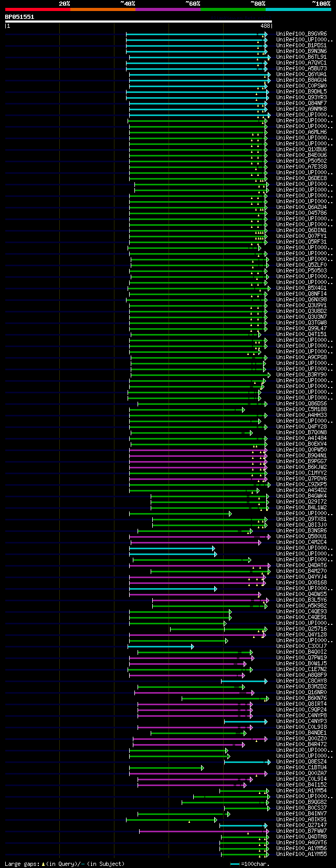Select the UniRef100_B9Q4N1 label
Screen dimensions: 336x868
(x=301, y=455)
